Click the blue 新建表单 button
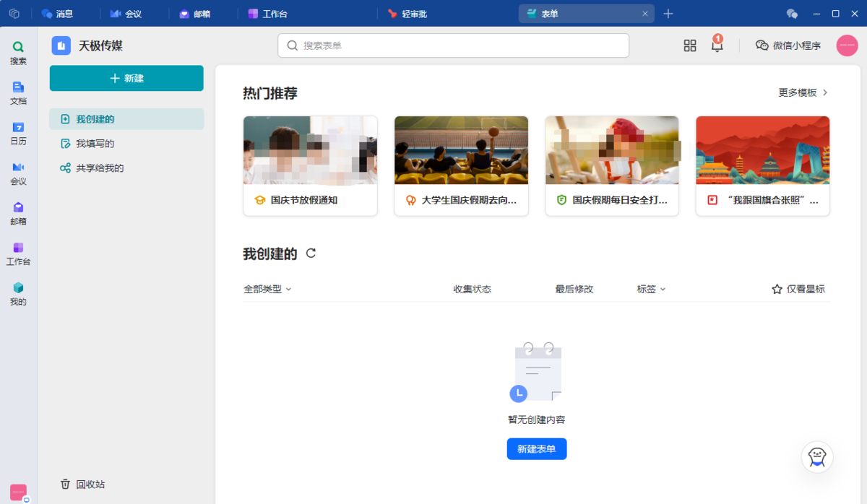Image resolution: width=867 pixels, height=504 pixels. (x=536, y=449)
